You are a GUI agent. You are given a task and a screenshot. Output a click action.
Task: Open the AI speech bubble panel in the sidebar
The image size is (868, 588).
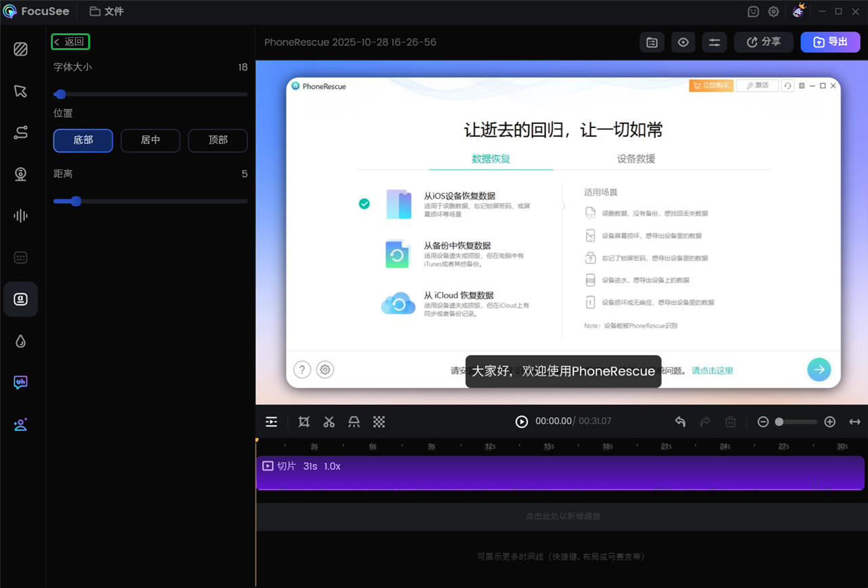click(x=20, y=383)
